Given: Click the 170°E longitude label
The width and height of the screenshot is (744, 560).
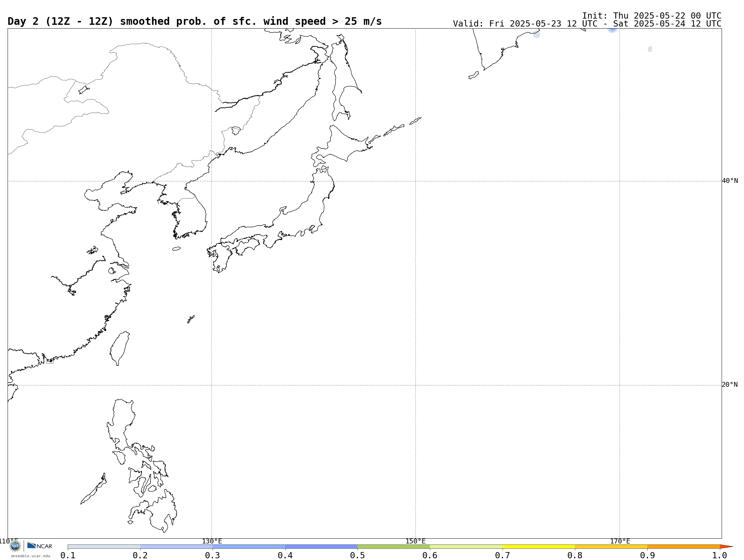Looking at the screenshot, I should [x=620, y=541].
